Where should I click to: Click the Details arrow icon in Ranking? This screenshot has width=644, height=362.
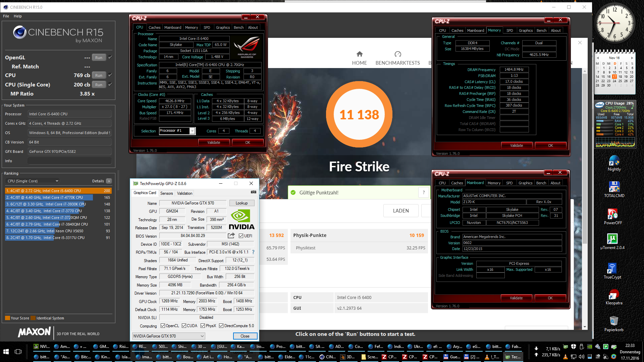(x=109, y=181)
